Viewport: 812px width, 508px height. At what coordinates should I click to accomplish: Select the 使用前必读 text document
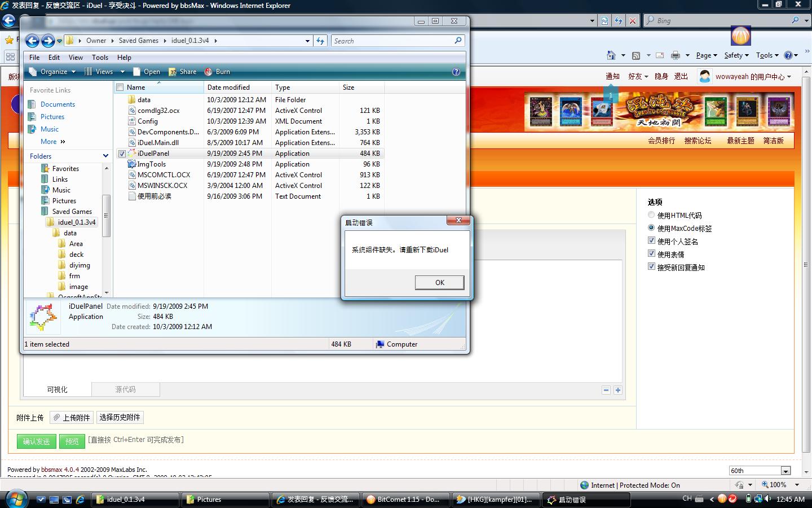click(x=154, y=196)
